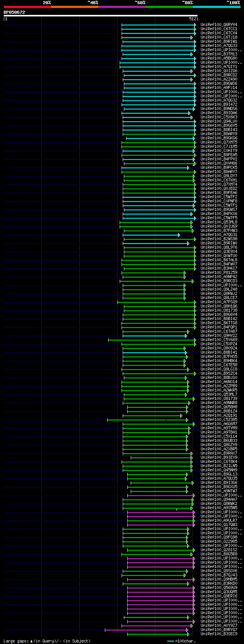This screenshot has height=644, width=244.
Task: Click the UniRef100_B9PCK5 label
Action: tap(219, 167)
